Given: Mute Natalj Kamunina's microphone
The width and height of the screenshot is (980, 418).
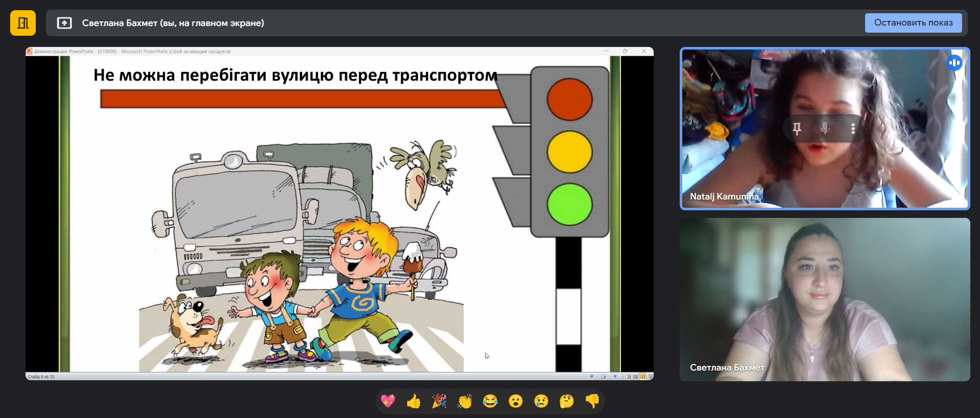Looking at the screenshot, I should pyautogui.click(x=825, y=129).
